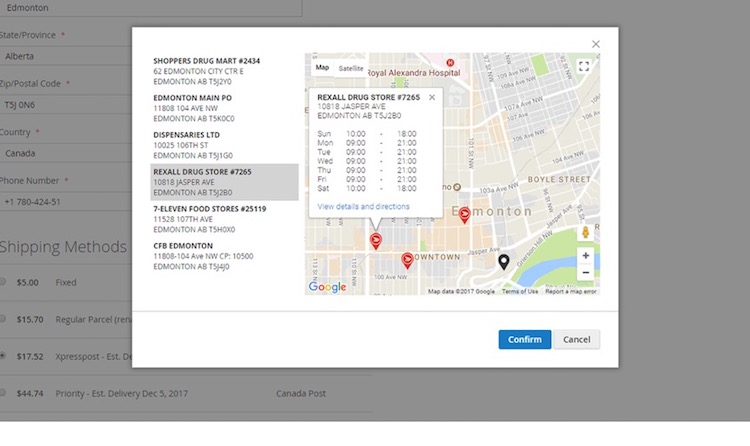This screenshot has width=750, height=446.
Task: Click the Sun 10:00 - 18:00 hours row
Action: coord(367,134)
